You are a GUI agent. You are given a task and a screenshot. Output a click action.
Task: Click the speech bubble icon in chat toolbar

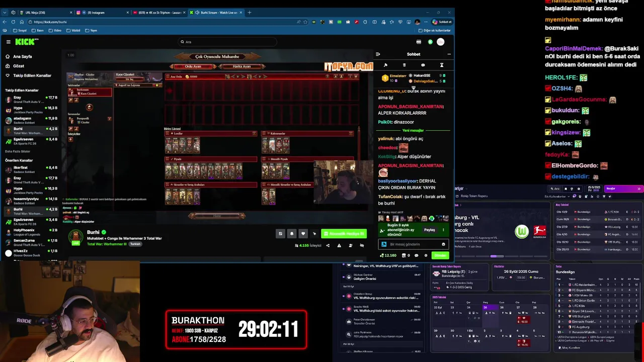(423, 65)
